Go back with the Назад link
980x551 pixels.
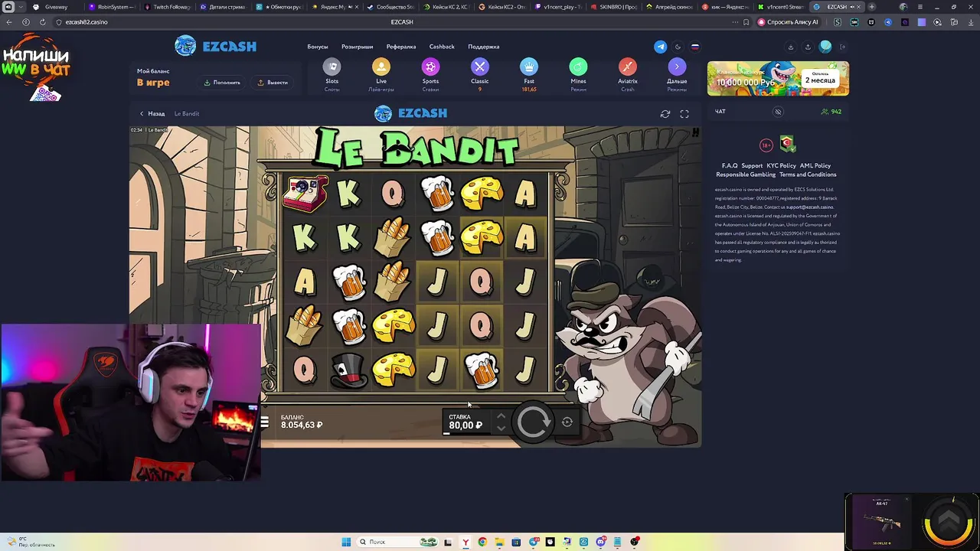pyautogui.click(x=152, y=114)
